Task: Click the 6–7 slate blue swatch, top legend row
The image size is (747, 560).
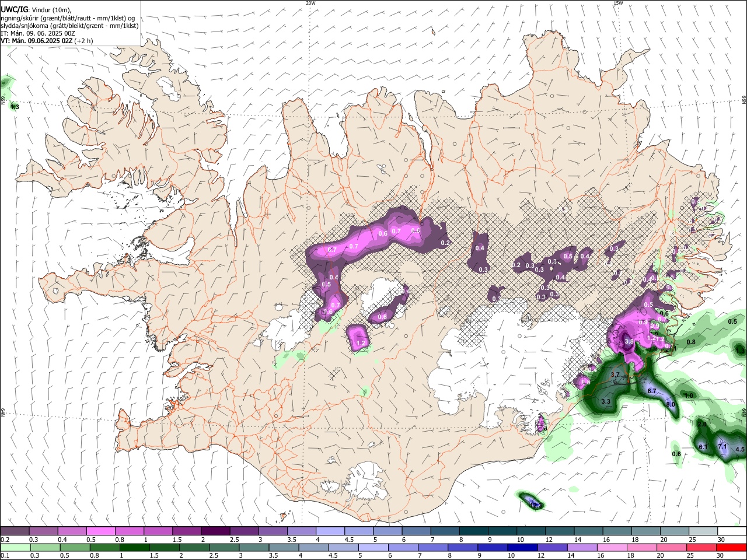Action: [417, 531]
